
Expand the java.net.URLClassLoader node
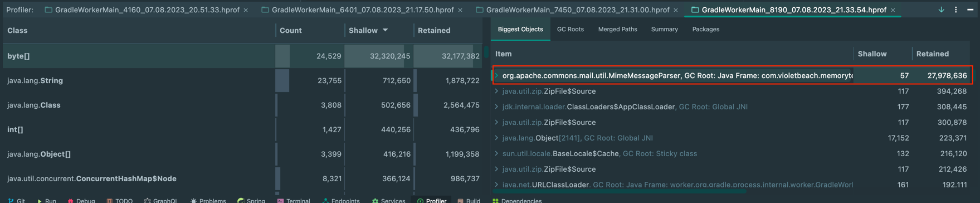[496, 185]
